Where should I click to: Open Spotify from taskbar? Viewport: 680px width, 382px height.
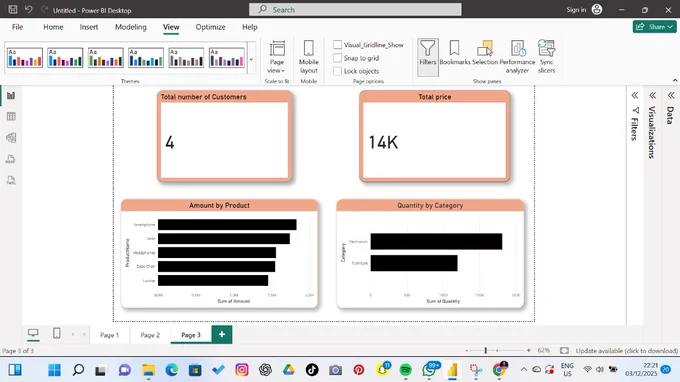click(405, 369)
